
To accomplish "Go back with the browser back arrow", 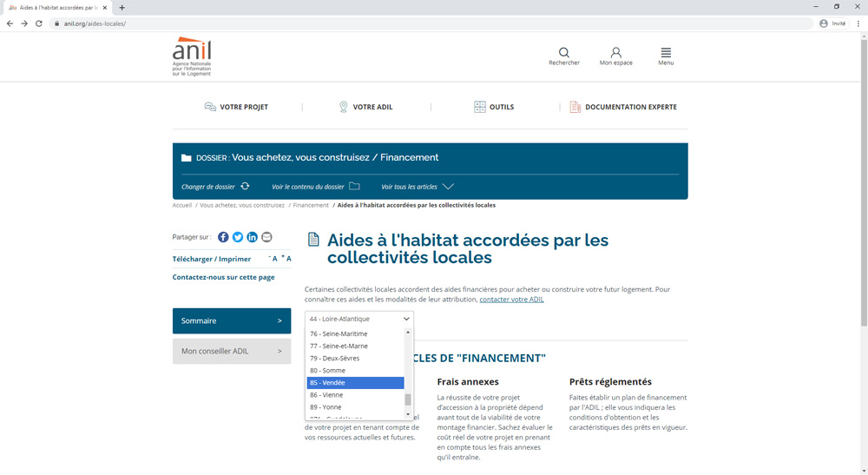I will coord(10,23).
